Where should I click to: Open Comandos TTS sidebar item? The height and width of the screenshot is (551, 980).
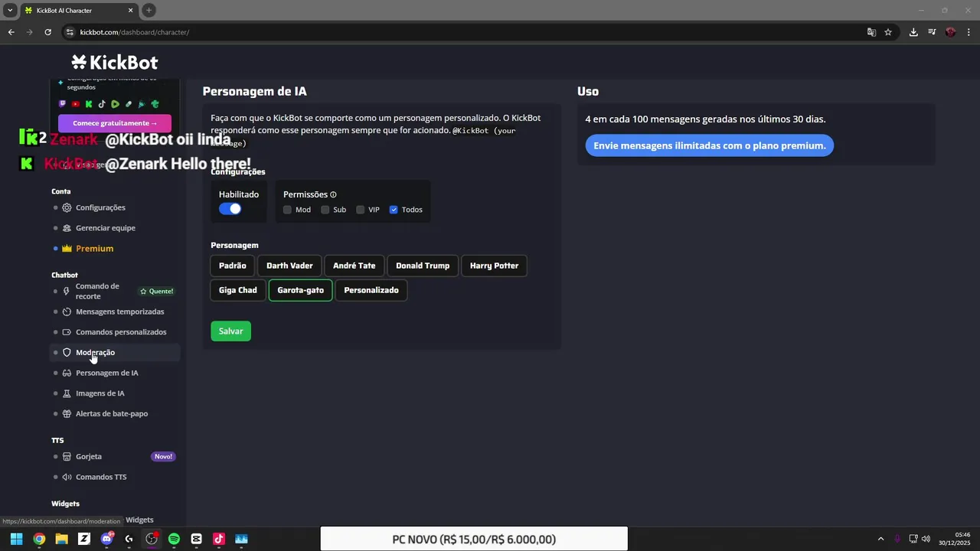(101, 477)
